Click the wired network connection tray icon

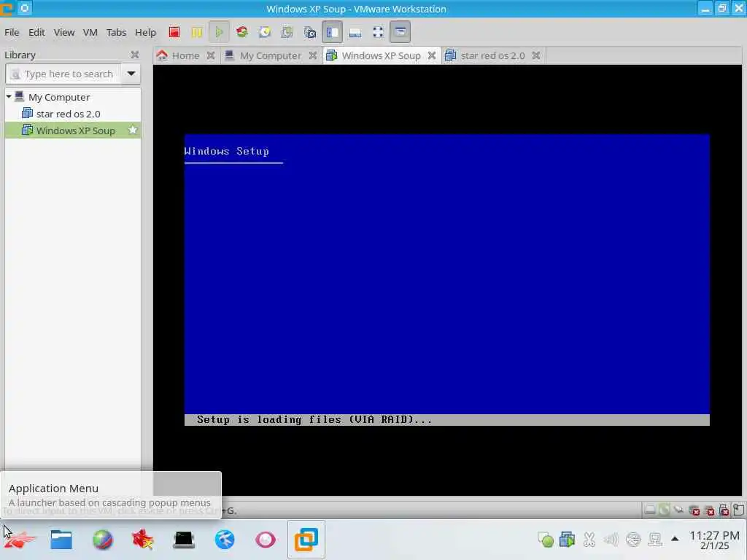point(655,540)
